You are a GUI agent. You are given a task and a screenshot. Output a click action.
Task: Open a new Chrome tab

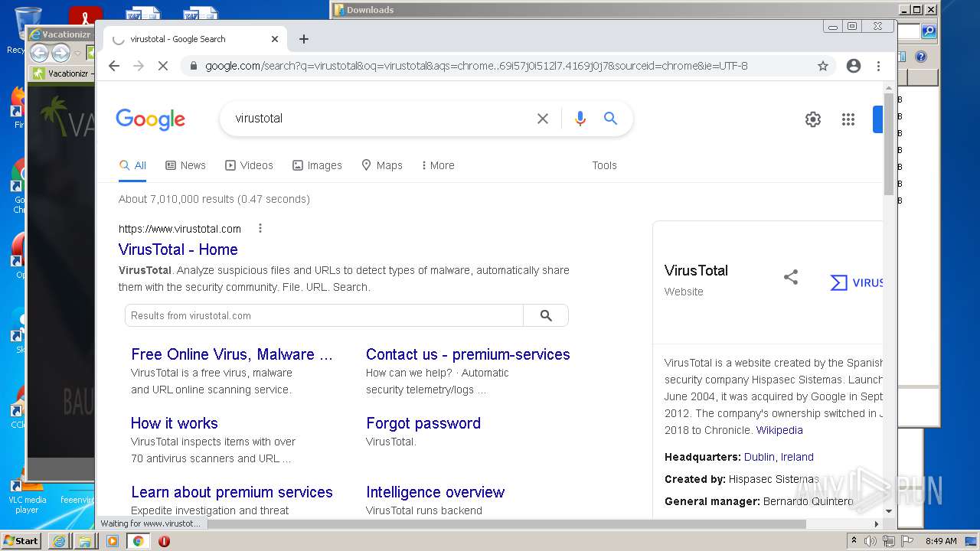(x=304, y=39)
